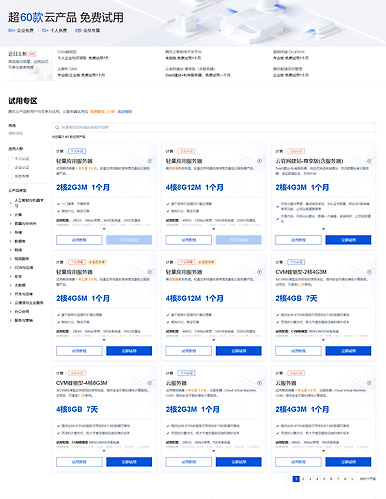Expand details arrow on 轻量应用服务器 2核2G3M card
Screen dimensions: 386x499
click(x=104, y=229)
